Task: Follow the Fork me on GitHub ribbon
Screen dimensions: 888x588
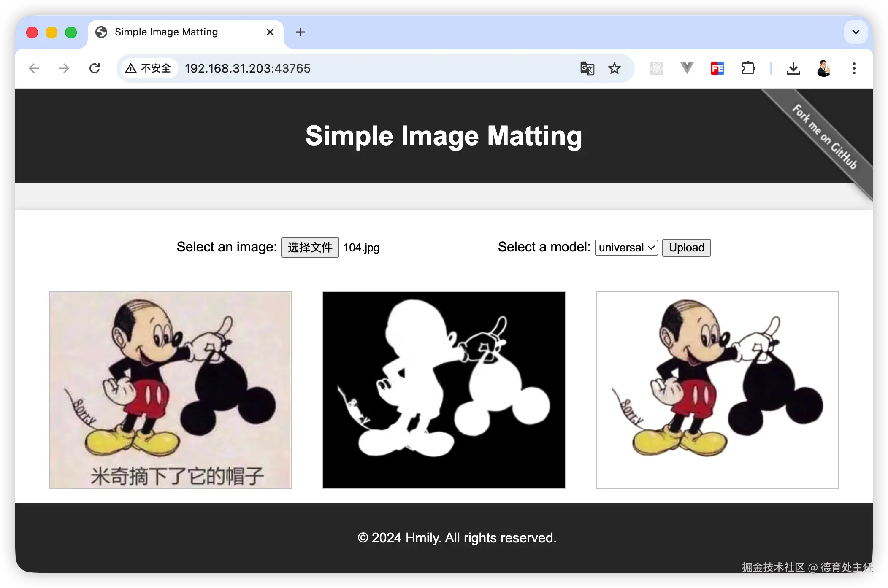Action: [x=824, y=137]
